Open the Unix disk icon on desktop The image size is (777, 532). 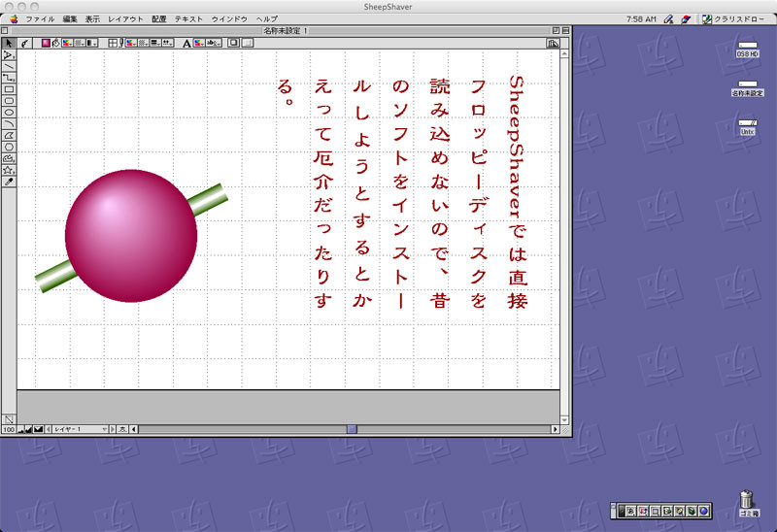click(x=747, y=128)
